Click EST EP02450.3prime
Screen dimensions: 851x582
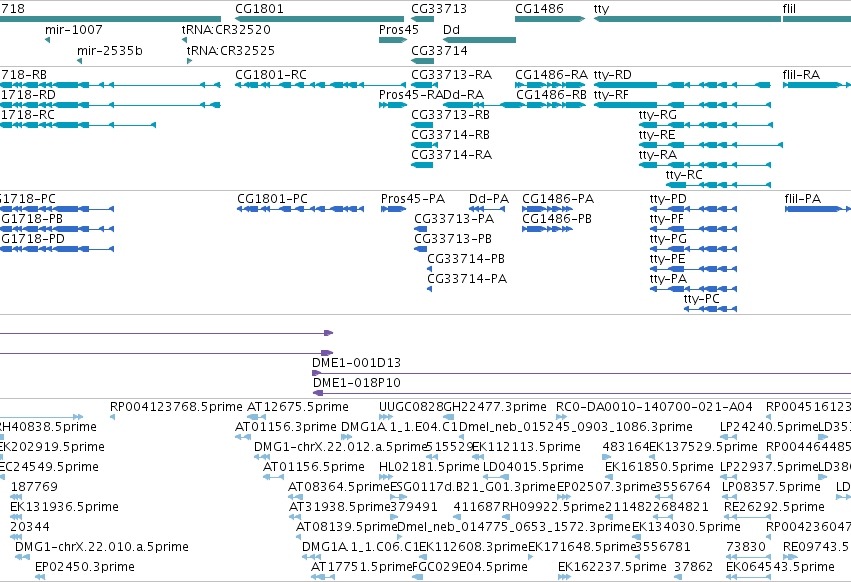coord(40,577)
